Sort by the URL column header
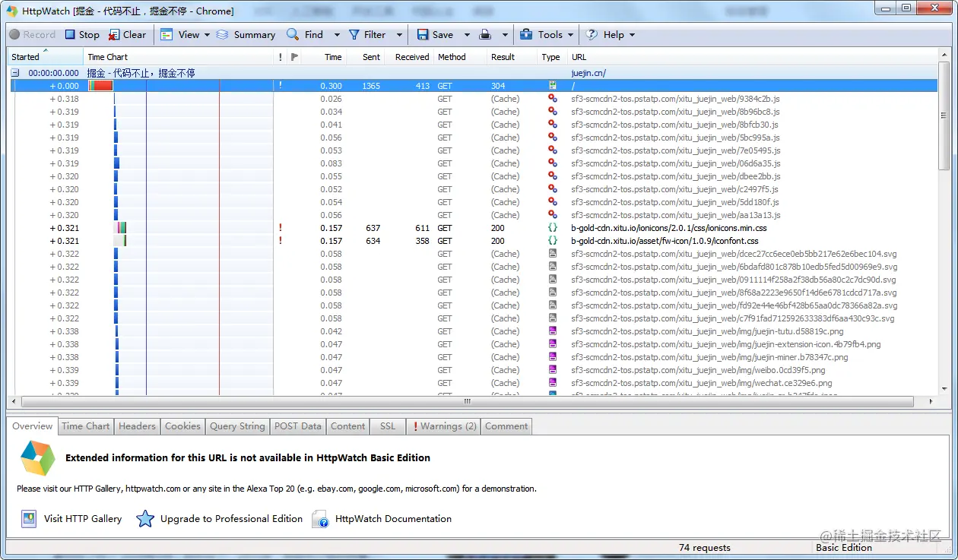Screen dimensions: 958x560 (x=753, y=57)
